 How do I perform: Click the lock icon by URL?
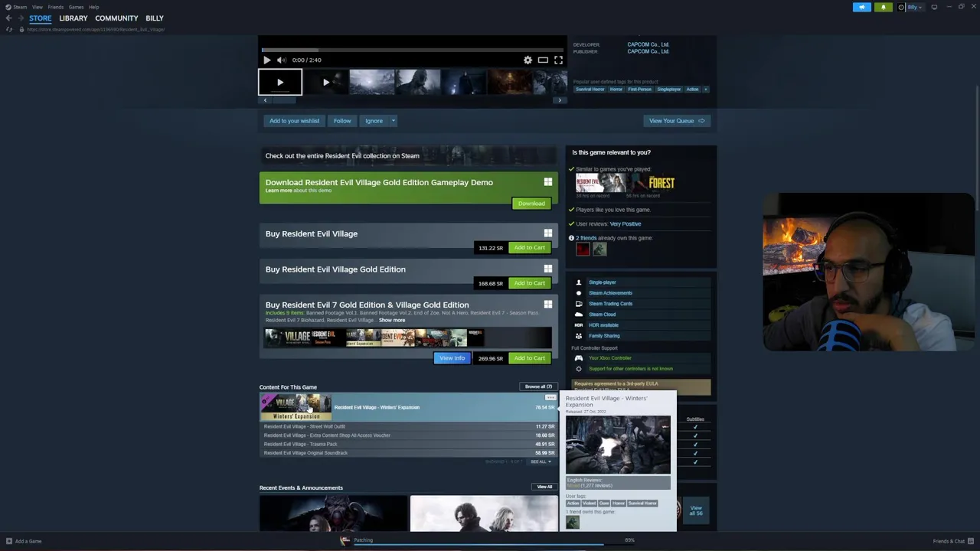[x=21, y=29]
